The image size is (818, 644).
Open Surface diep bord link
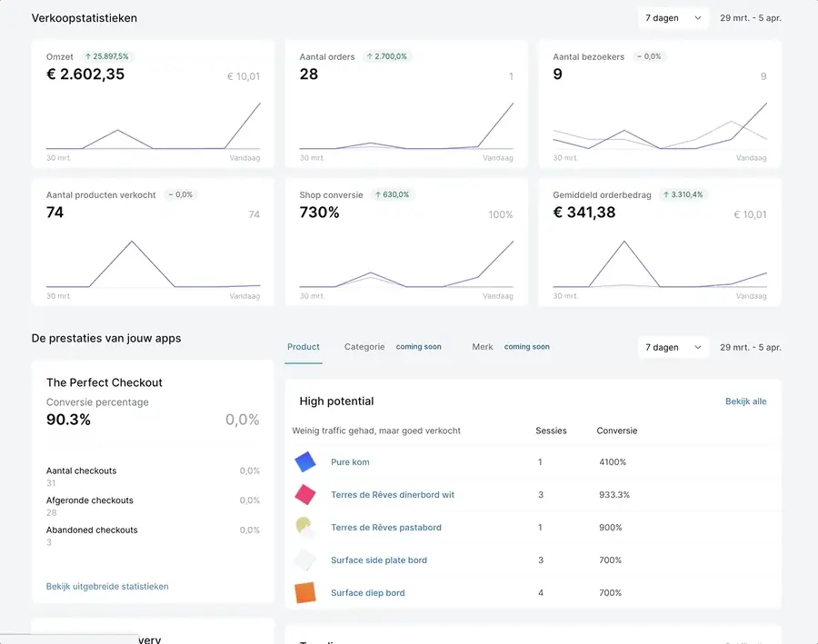[x=368, y=593]
